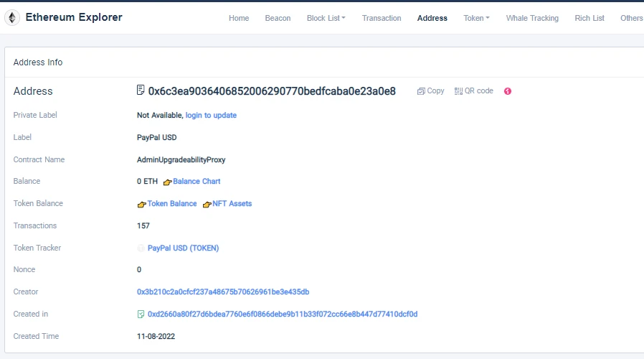Click the Nonce value 0
The image size is (644, 359).
[139, 270]
